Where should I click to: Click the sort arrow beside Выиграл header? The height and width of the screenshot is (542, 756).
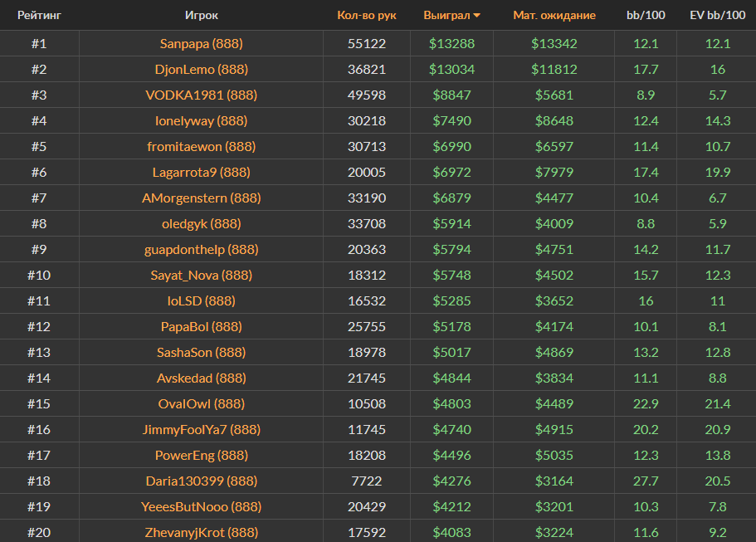477,16
